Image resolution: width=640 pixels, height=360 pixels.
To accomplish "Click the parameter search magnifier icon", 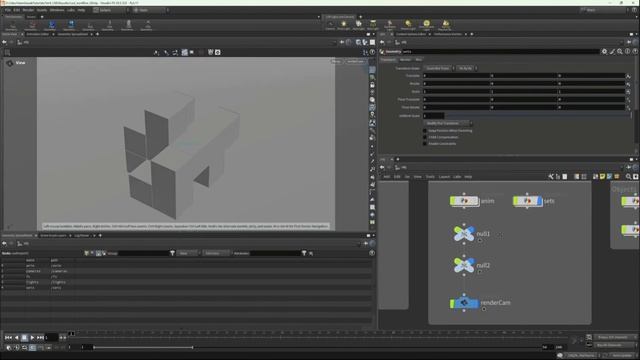I will [x=620, y=51].
